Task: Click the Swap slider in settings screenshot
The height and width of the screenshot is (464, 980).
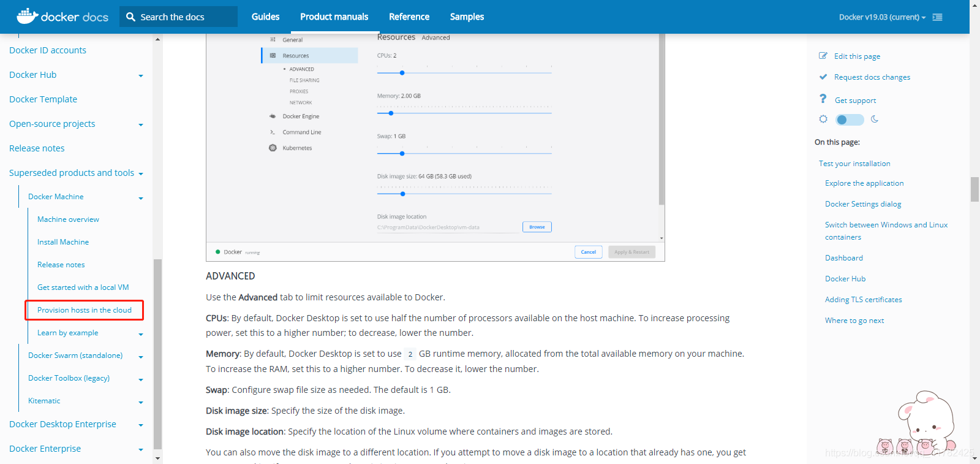Action: [x=464, y=153]
